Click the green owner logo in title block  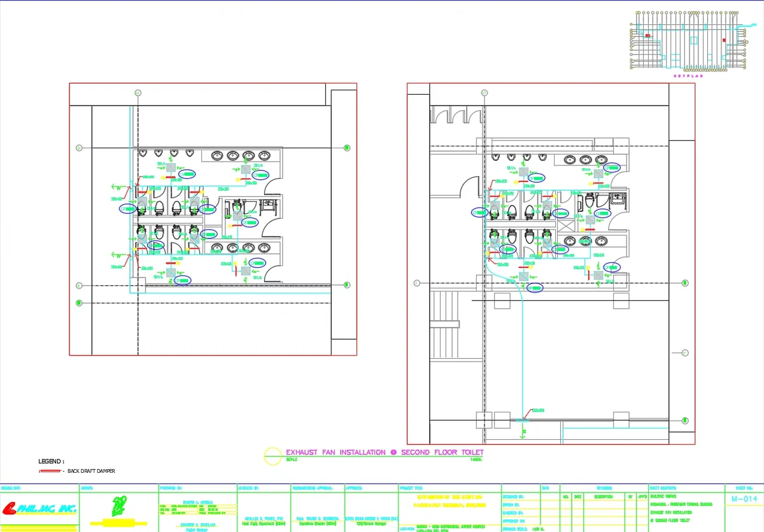click(118, 507)
